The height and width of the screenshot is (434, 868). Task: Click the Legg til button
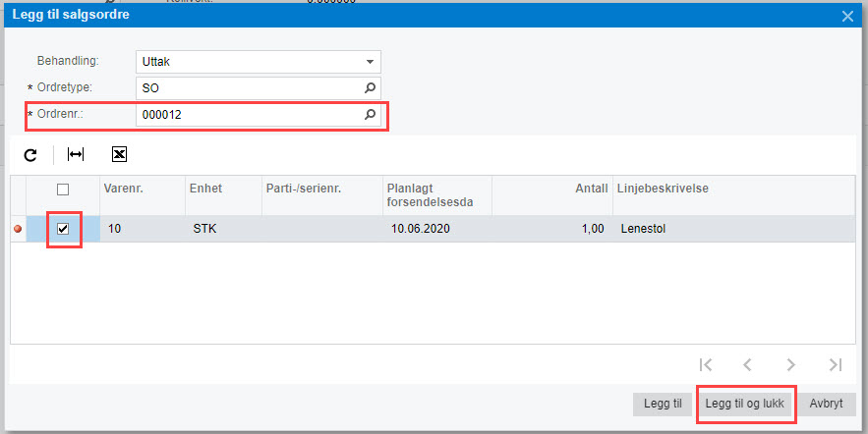point(663,405)
